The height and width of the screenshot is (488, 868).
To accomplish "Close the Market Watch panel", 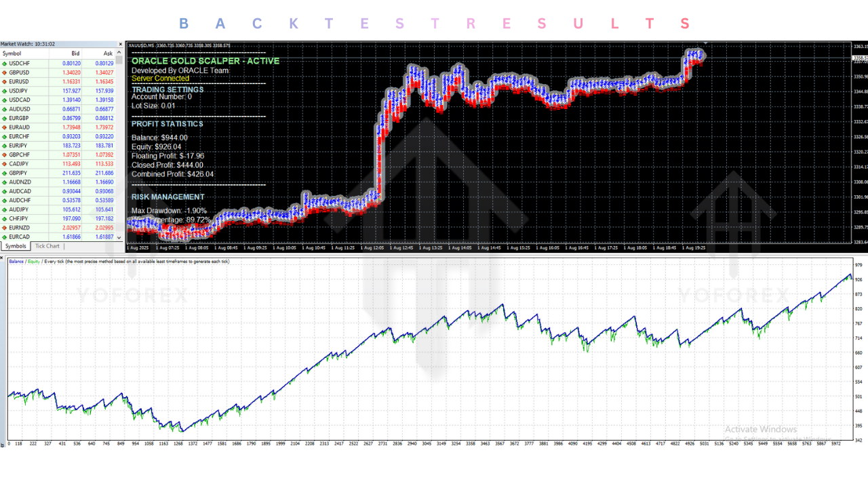I will 120,43.
